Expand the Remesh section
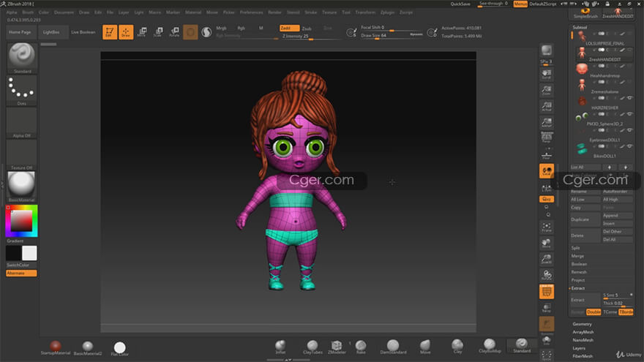This screenshot has width=644, height=362. click(579, 272)
